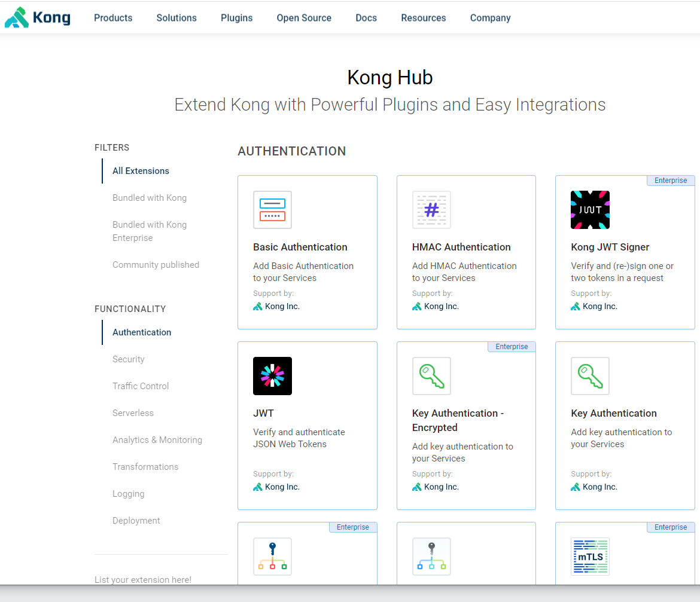700x602 pixels.
Task: Click Enterprise badge on colored key-hierarchy card
Action: click(x=352, y=527)
